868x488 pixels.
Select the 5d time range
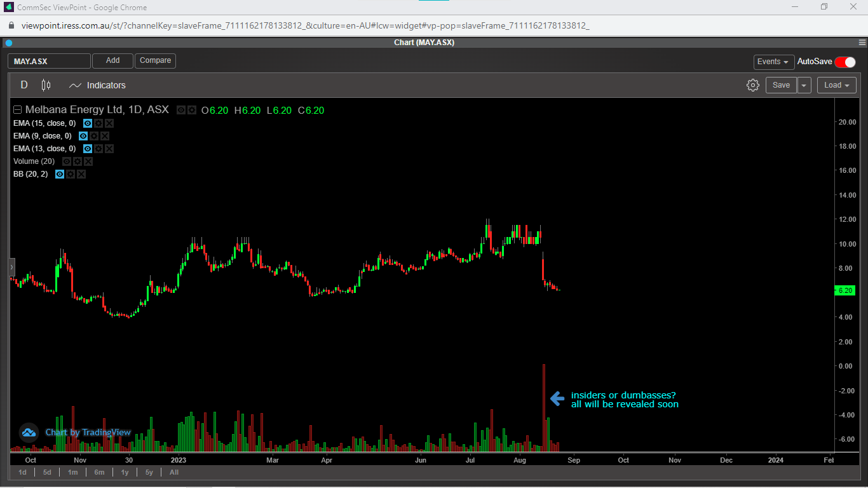pyautogui.click(x=47, y=472)
